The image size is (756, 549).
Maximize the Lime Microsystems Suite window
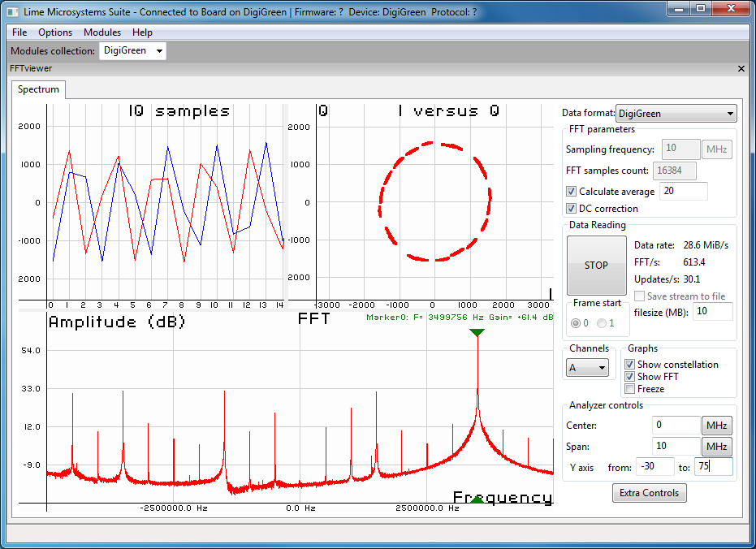[701, 8]
